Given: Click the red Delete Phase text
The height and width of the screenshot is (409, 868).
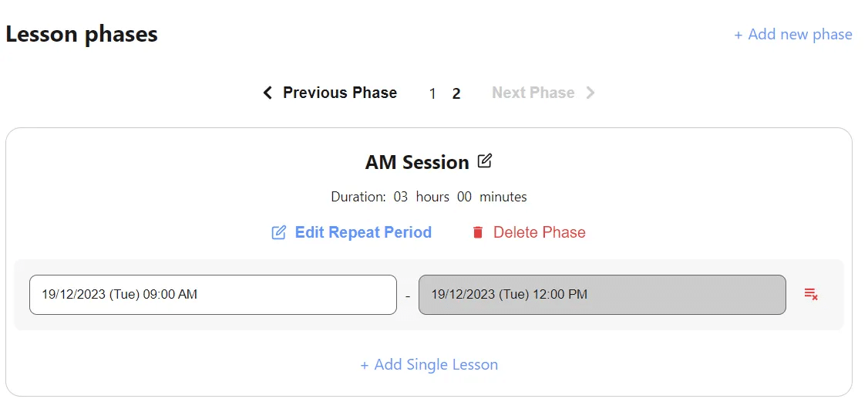Looking at the screenshot, I should [539, 232].
